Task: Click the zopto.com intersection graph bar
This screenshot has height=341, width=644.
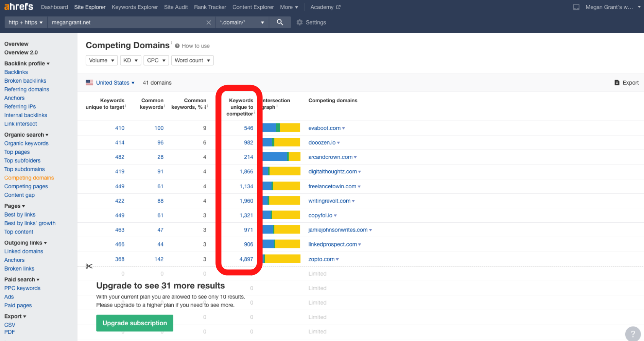Action: tap(281, 259)
